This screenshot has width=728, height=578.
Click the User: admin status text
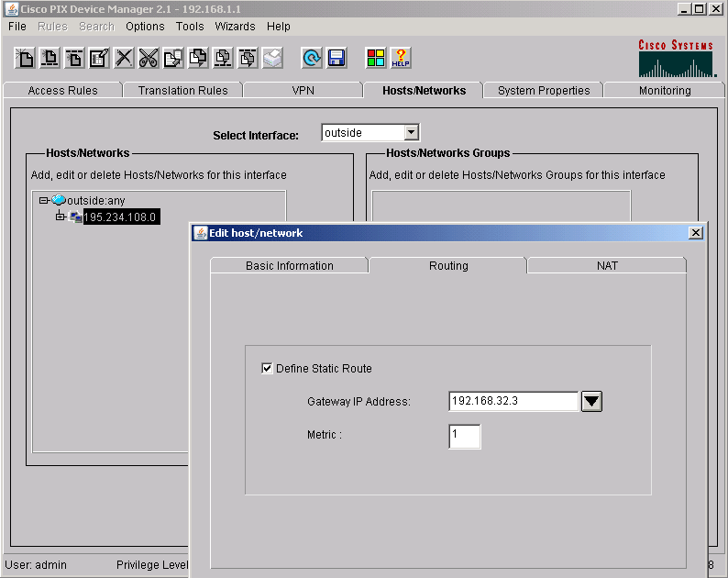tap(36, 564)
